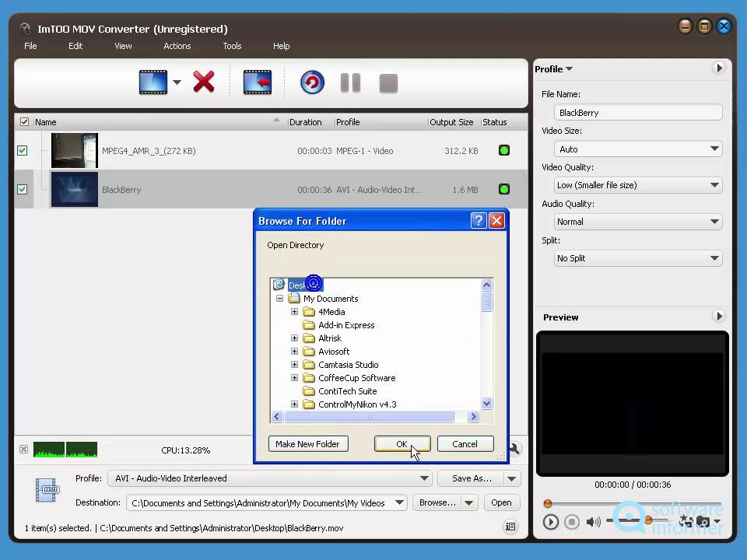Viewport: 747px width, 560px height.
Task: Close the CPU usage graph panel
Action: click(23, 449)
